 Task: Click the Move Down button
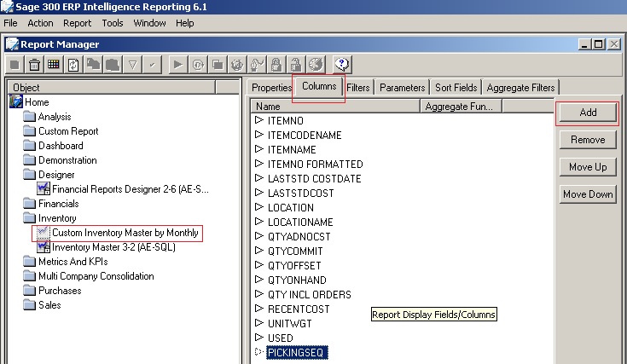(x=588, y=194)
